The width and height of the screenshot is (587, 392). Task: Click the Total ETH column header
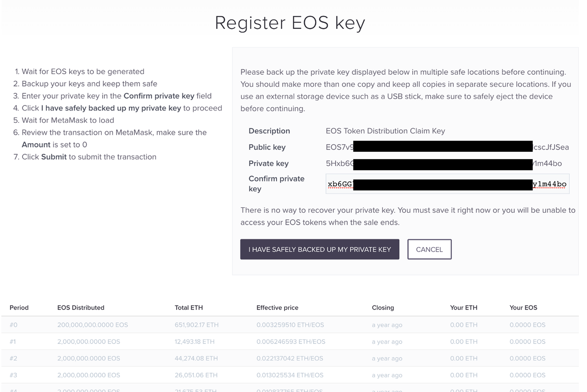coord(188,308)
